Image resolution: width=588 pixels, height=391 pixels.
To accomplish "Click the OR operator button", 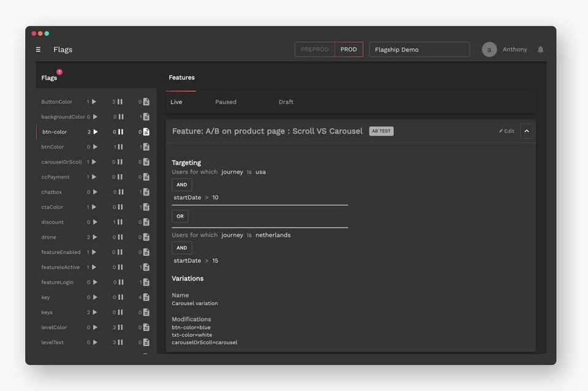I will (180, 216).
